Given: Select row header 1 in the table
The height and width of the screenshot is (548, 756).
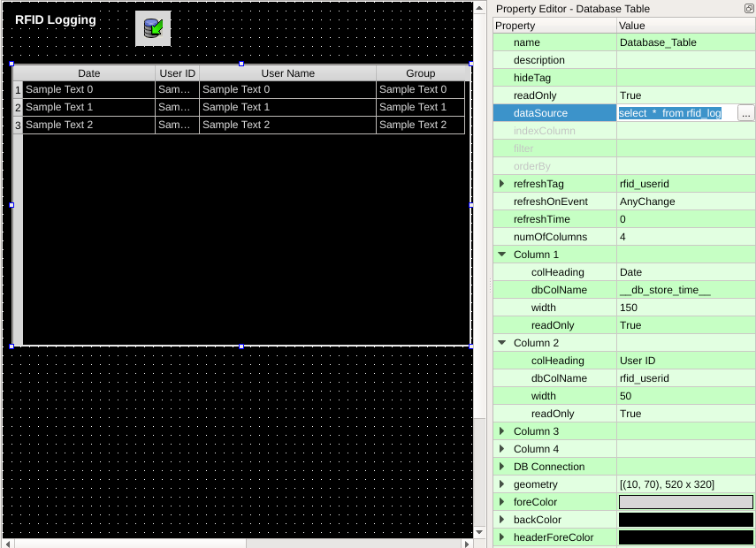Looking at the screenshot, I should [x=18, y=89].
